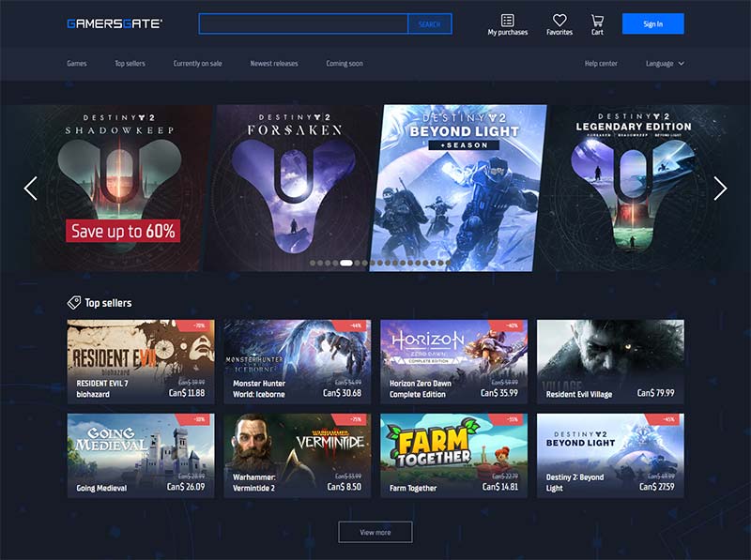Click price Can$ 8.50
751x560 pixels.
click(x=345, y=487)
